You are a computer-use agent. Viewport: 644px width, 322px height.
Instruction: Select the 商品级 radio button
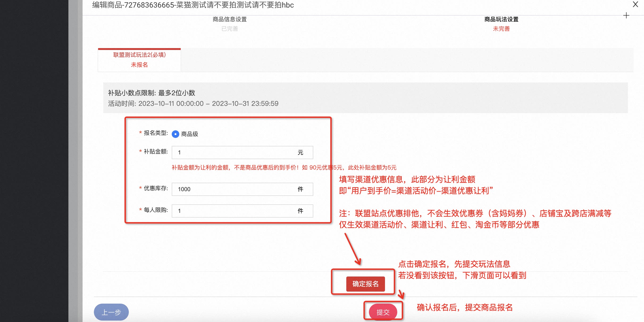pos(176,134)
